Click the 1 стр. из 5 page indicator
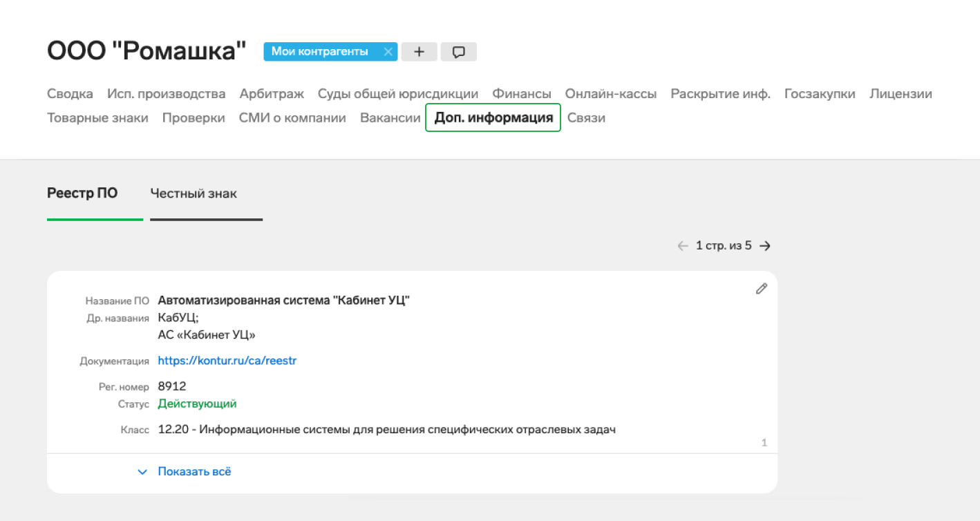Image resolution: width=980 pixels, height=521 pixels. (x=724, y=245)
